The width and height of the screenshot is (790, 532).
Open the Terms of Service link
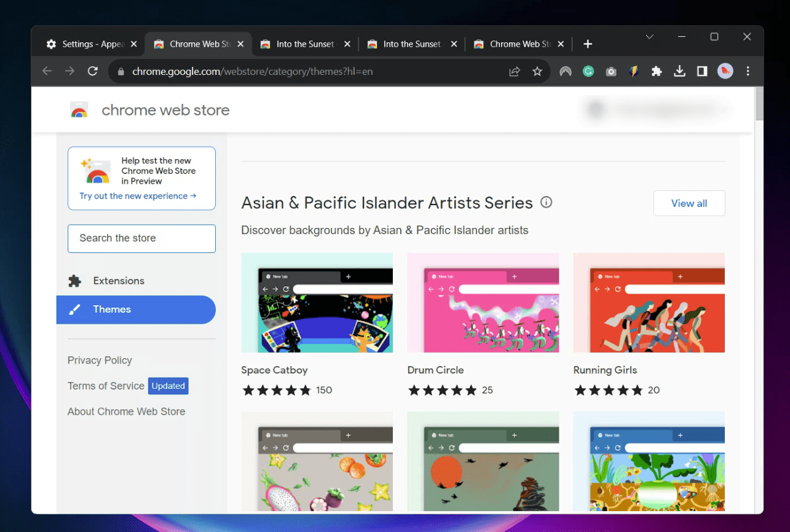106,386
